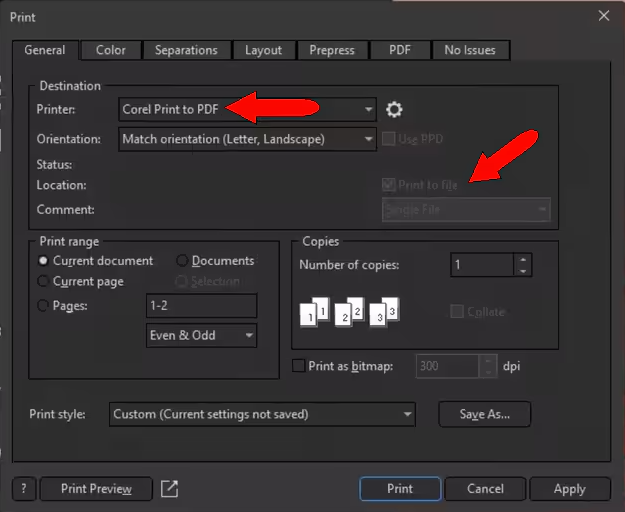Select the Selection radio button
Image resolution: width=625 pixels, height=512 pixels.
point(181,281)
